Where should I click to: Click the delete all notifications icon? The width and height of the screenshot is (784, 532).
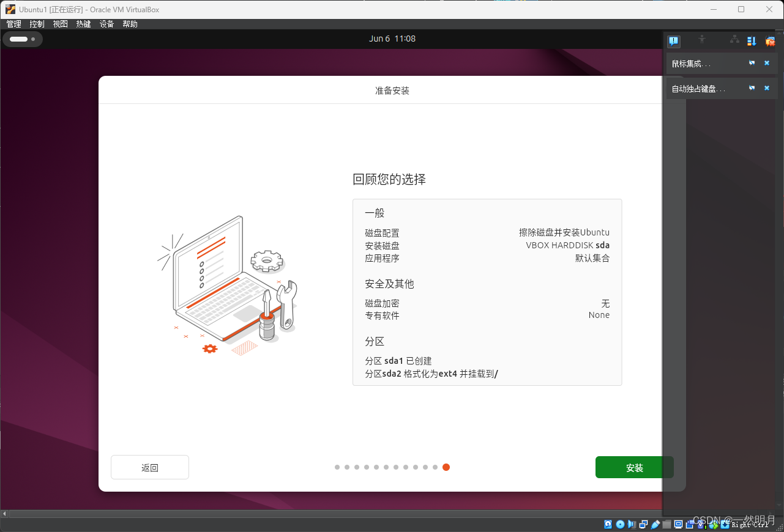point(770,41)
